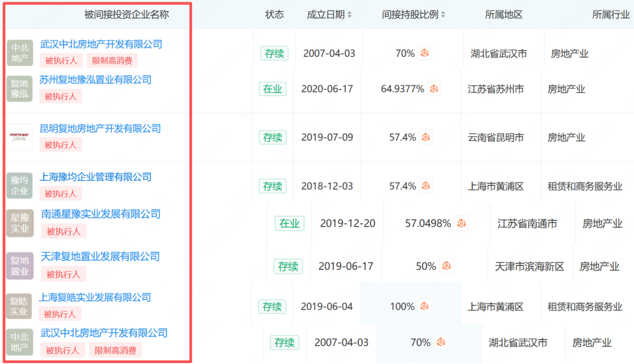Click 被执行人 tag under 上海复皓实业发展
Viewport: 634px width, 364px height.
tap(60, 314)
